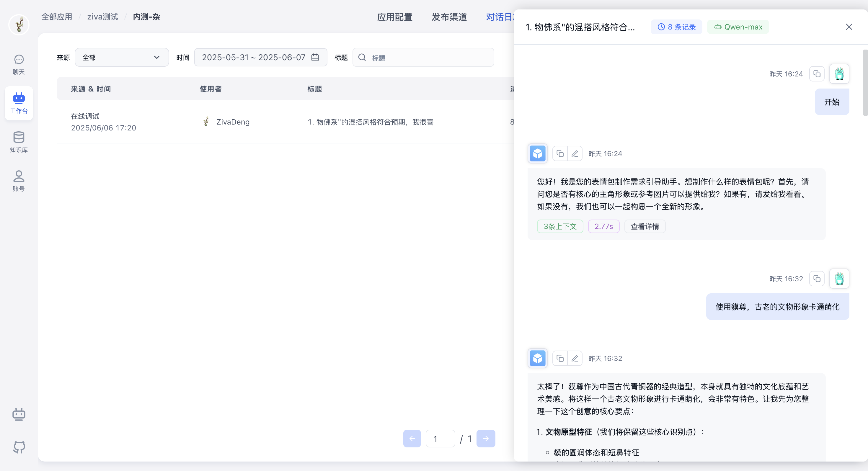Click the 貘的圆润体态和短鼻特征 bullet

coord(596,452)
